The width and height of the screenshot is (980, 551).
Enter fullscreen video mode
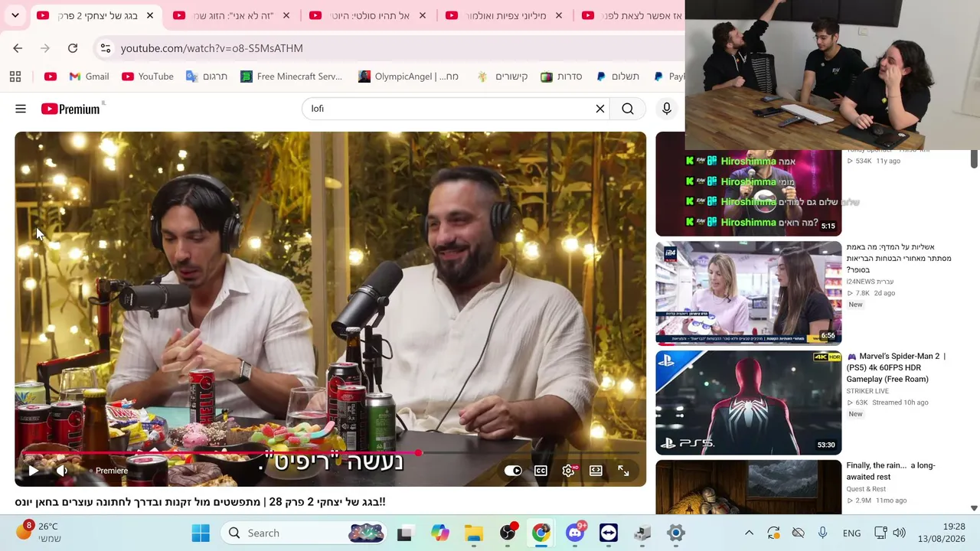click(x=623, y=471)
